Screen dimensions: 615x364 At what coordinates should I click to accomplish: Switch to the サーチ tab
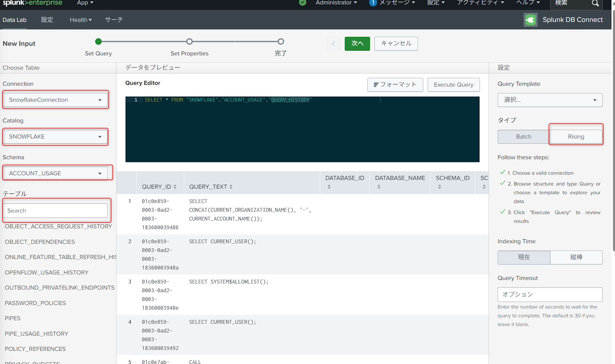(x=114, y=20)
